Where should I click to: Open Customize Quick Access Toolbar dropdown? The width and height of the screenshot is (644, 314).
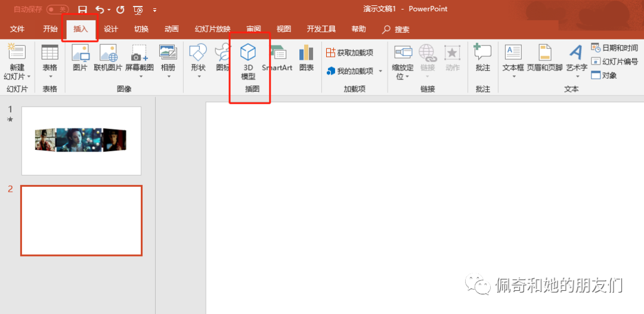click(155, 10)
